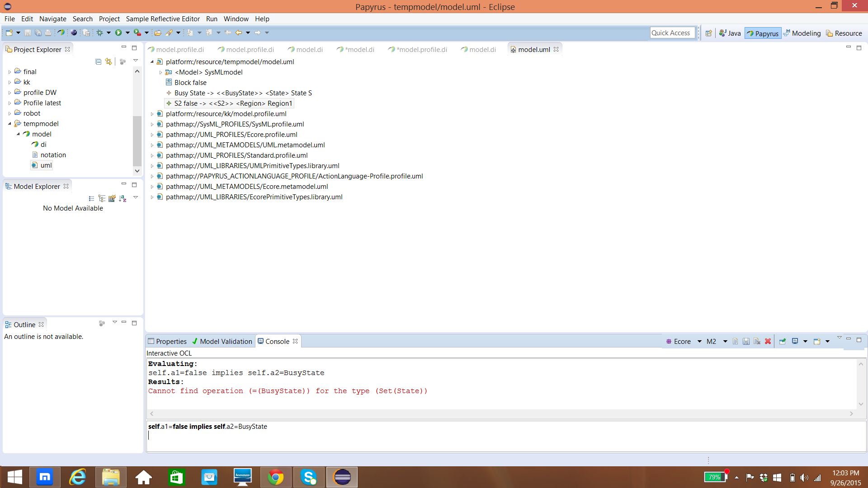Expand the SysML.profile.uml resource node
This screenshot has height=488, width=868.
(152, 124)
